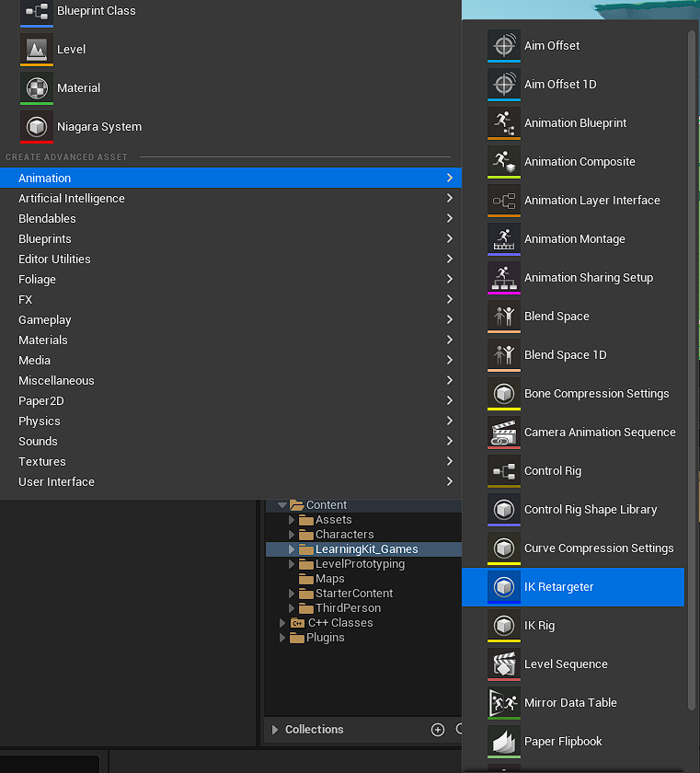The width and height of the screenshot is (700, 773).
Task: Open the Blendables submenu
Action: click(x=231, y=218)
